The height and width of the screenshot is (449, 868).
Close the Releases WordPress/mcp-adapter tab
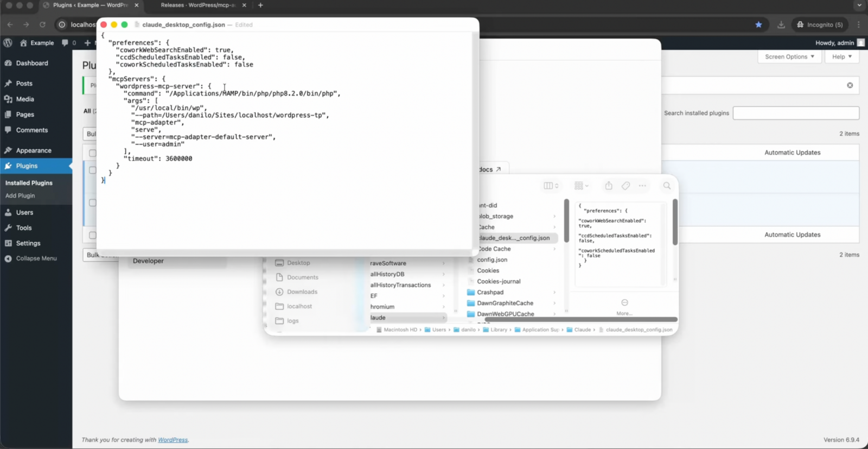coord(244,5)
